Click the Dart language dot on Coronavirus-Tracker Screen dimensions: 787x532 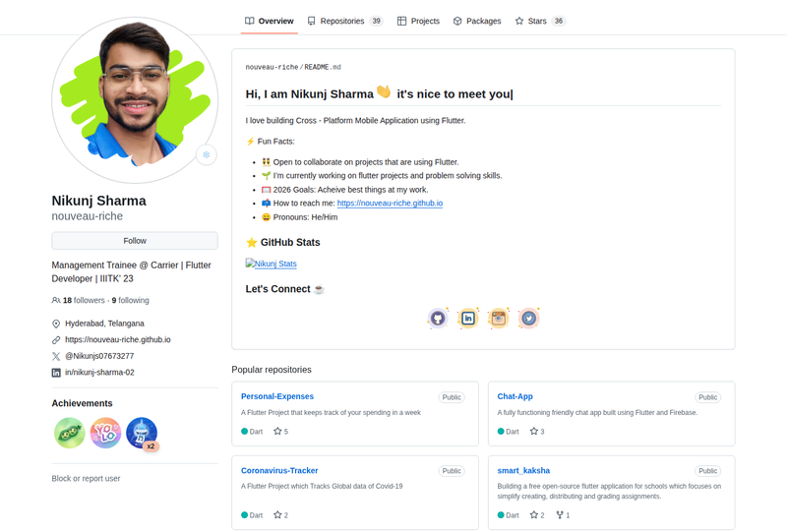click(x=244, y=515)
